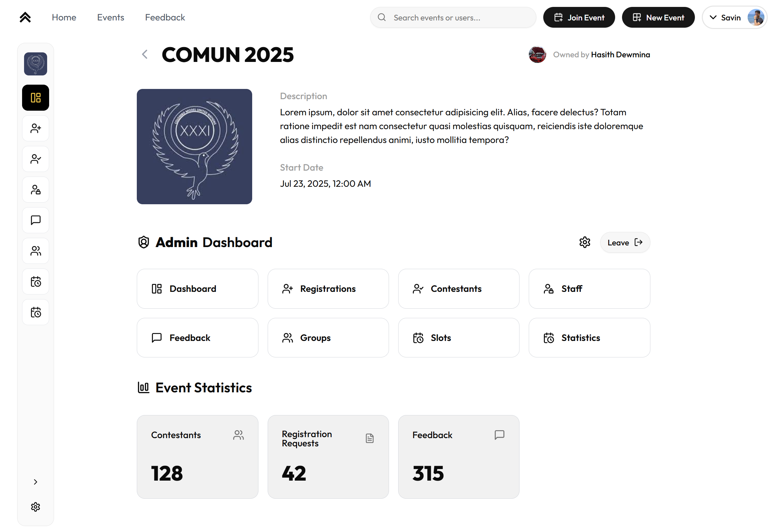Click the Join Event button

click(579, 17)
